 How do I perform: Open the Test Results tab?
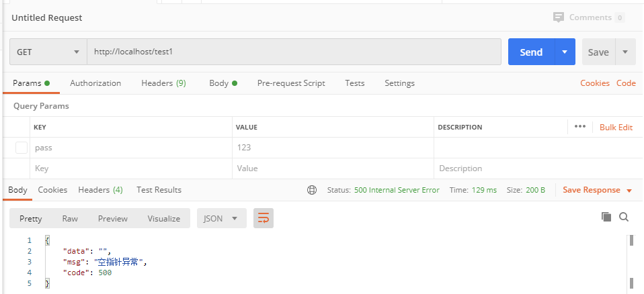(x=159, y=190)
